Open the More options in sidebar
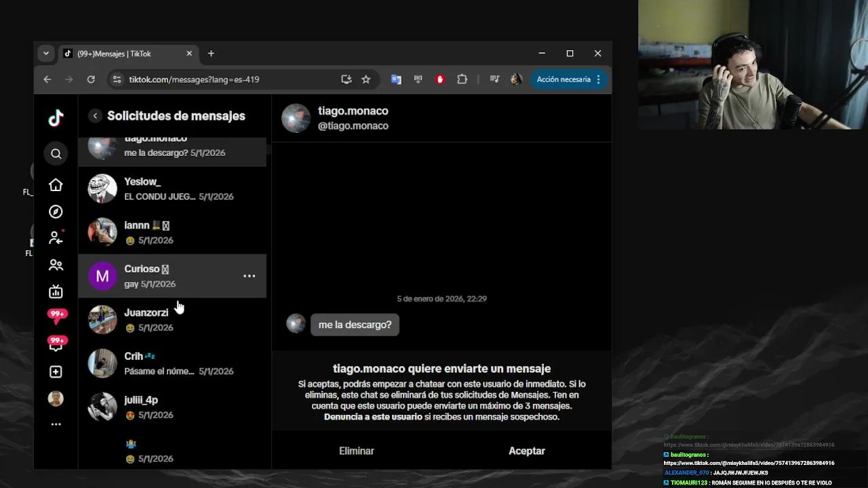The image size is (868, 488). pyautogui.click(x=56, y=424)
